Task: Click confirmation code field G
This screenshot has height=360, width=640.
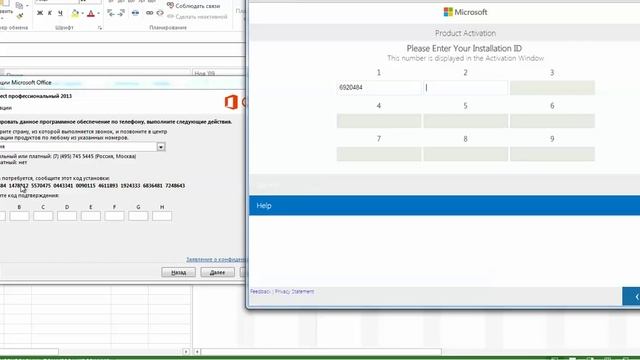Action: [x=138, y=216]
